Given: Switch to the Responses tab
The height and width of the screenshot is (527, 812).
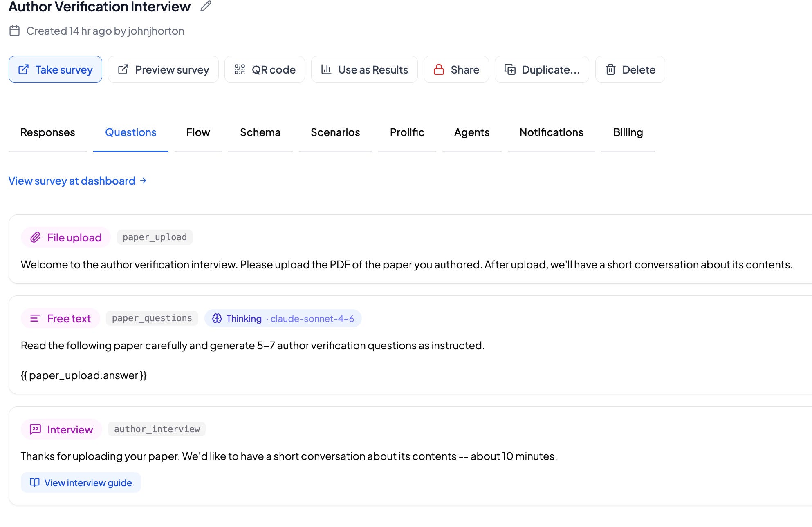Looking at the screenshot, I should tap(48, 132).
